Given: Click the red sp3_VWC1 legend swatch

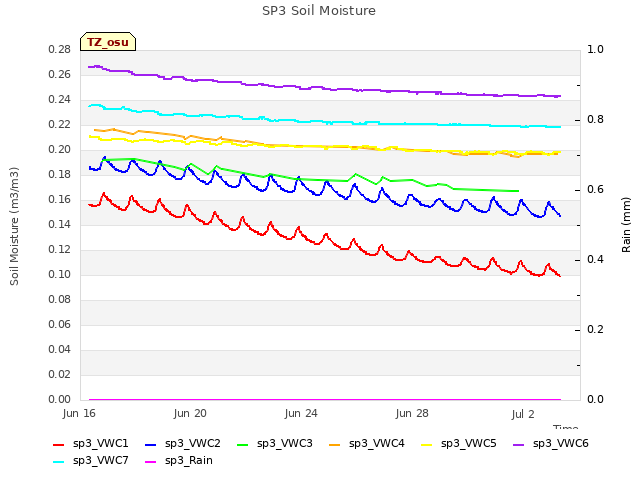Looking at the screenshot, I should pos(59,445).
